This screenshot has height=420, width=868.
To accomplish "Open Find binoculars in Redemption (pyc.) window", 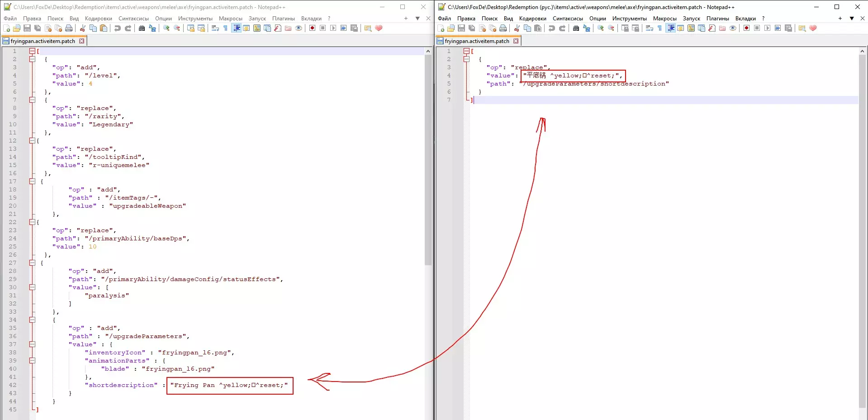I will [576, 28].
